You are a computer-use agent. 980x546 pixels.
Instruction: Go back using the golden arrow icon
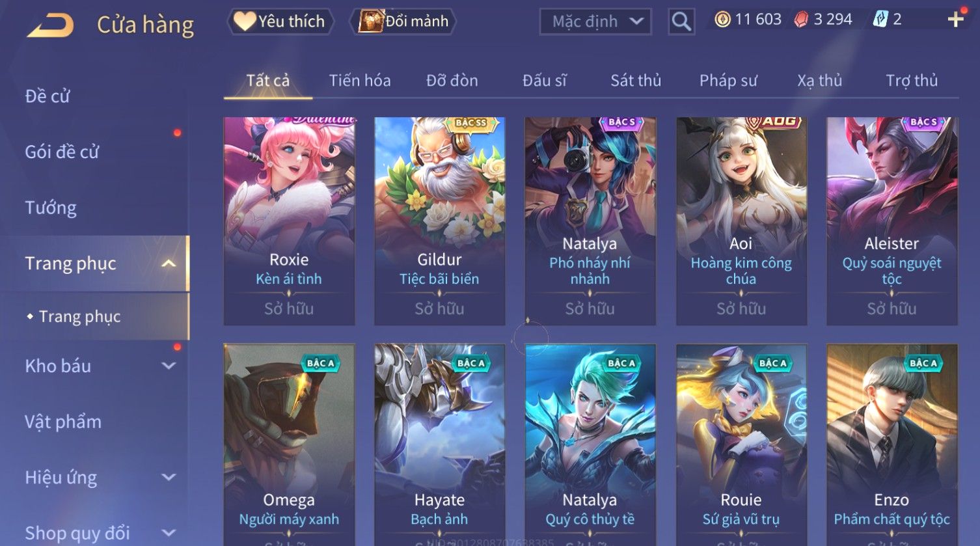(49, 25)
